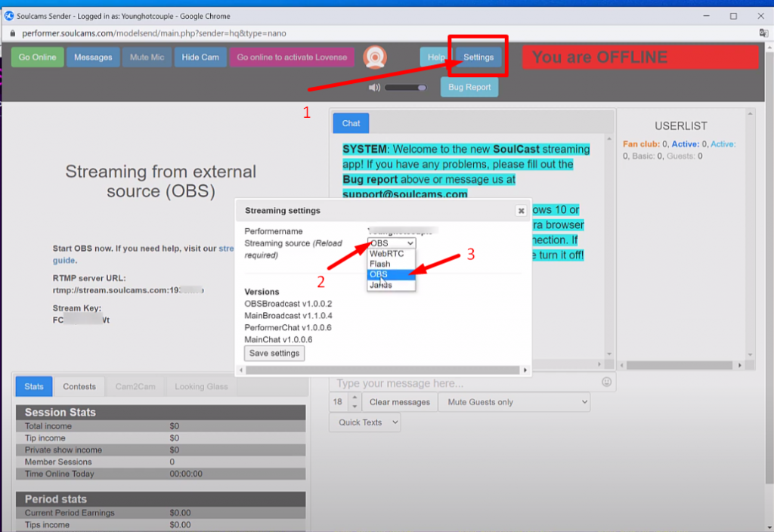Image resolution: width=774 pixels, height=532 pixels.
Task: Open the Mute Guests only dropdown
Action: [x=514, y=402]
